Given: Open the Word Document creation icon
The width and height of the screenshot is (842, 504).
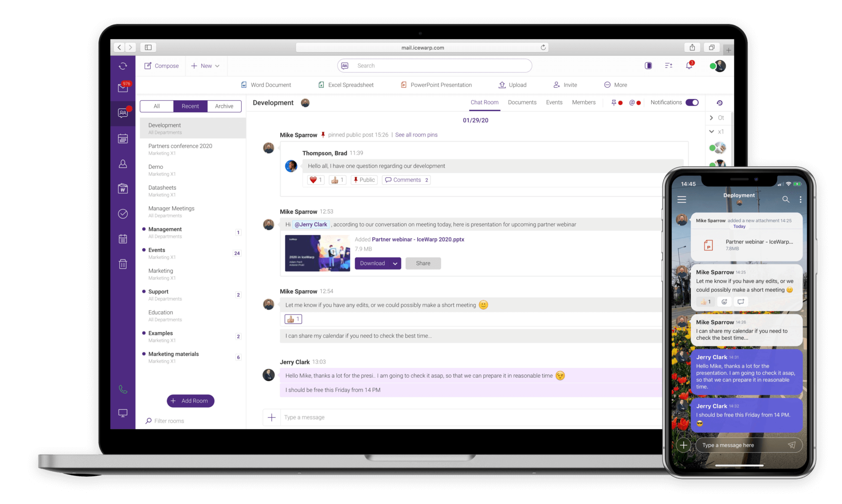Looking at the screenshot, I should [244, 85].
